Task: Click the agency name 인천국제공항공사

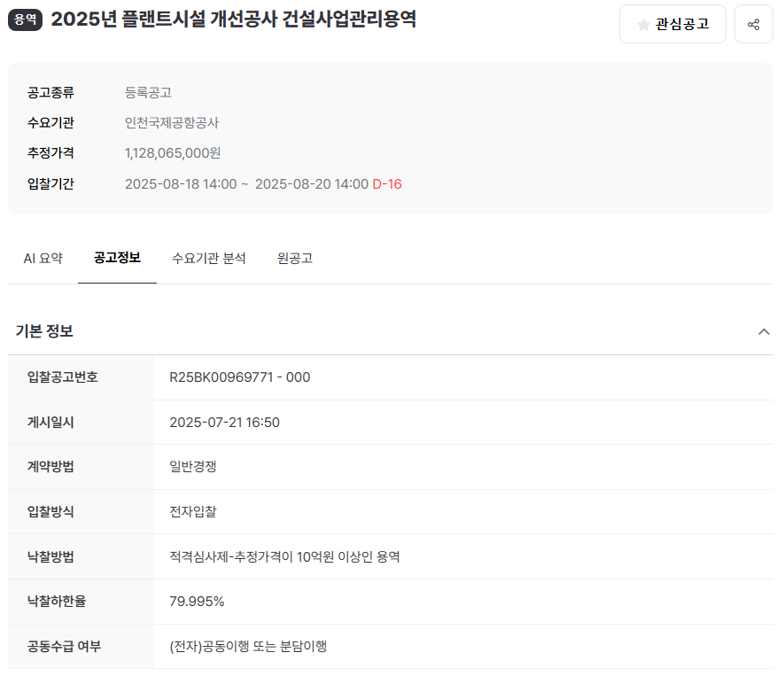Action: coord(172,123)
